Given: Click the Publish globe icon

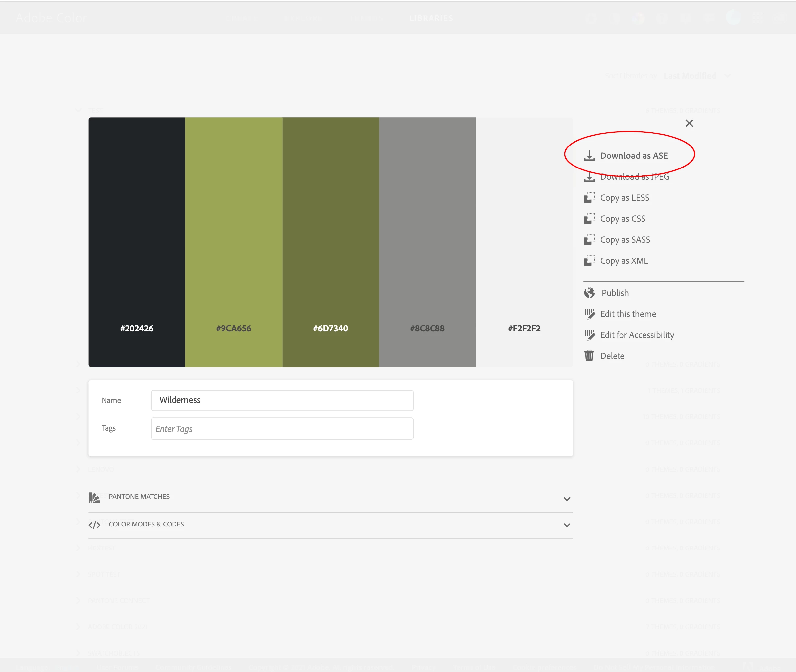Looking at the screenshot, I should point(589,293).
